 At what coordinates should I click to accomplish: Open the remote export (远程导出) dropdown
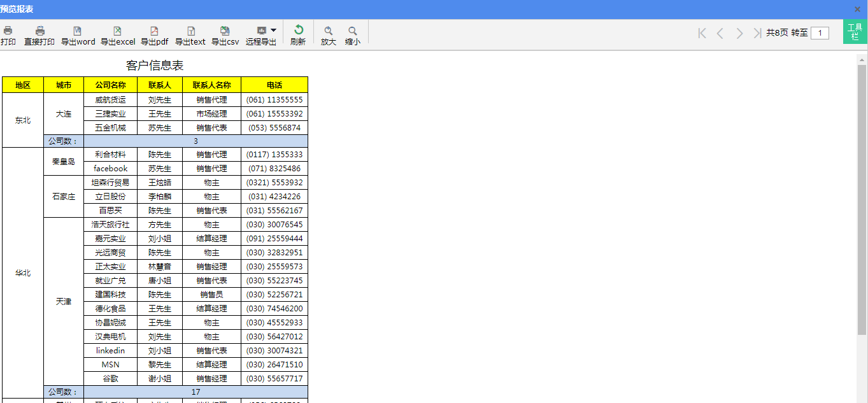pos(273,31)
